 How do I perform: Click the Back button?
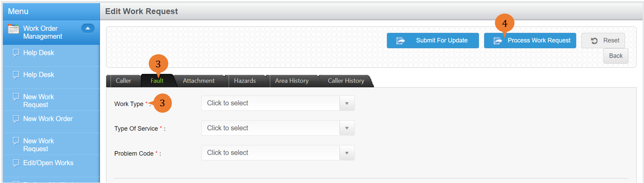616,56
